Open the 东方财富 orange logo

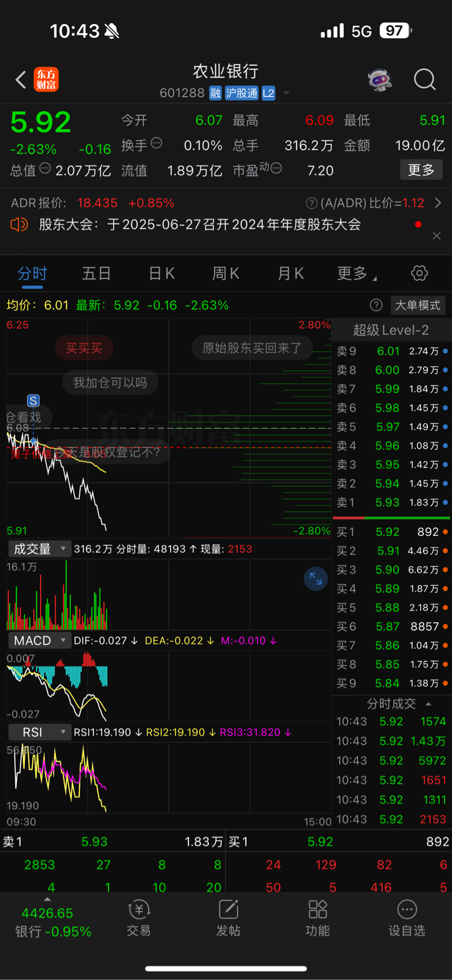pos(46,79)
